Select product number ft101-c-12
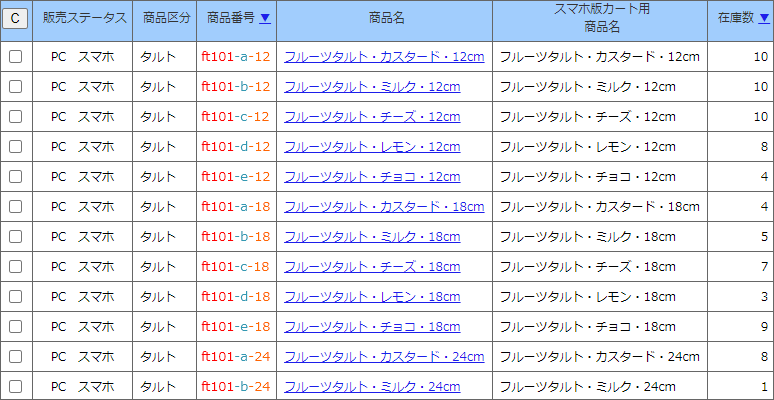The height and width of the screenshot is (400, 774). 235,117
